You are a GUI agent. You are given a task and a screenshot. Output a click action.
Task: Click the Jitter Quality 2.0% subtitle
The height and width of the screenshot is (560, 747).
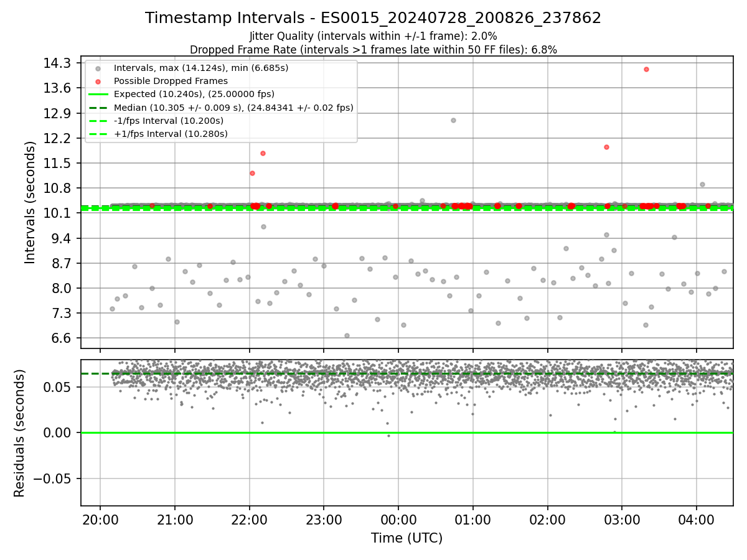[374, 36]
